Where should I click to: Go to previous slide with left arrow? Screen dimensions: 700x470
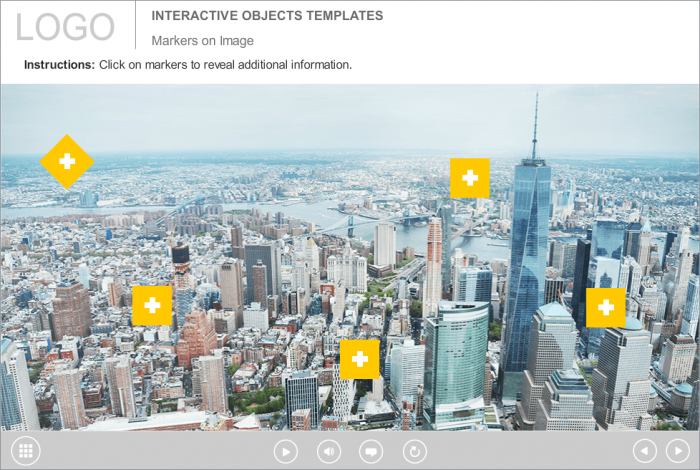click(x=645, y=451)
